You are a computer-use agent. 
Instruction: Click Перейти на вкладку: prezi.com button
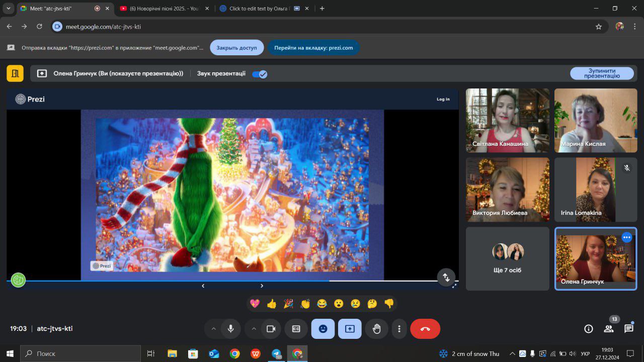pos(313,48)
